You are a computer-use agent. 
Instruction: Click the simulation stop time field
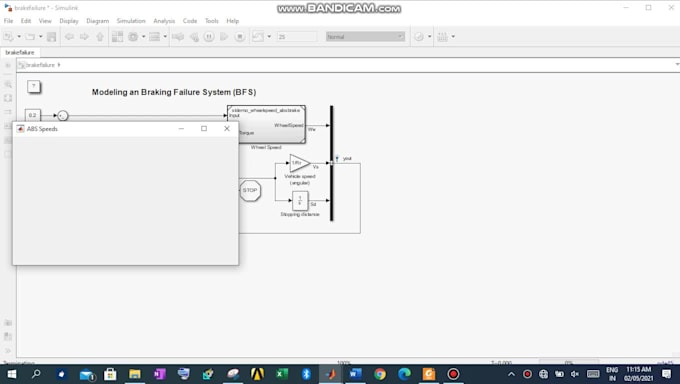tap(297, 37)
